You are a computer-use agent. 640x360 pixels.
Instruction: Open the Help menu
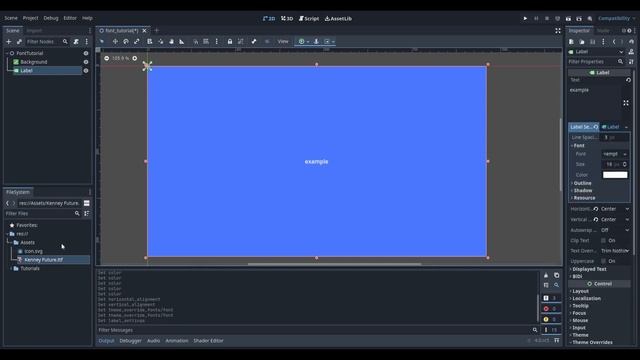tap(87, 18)
